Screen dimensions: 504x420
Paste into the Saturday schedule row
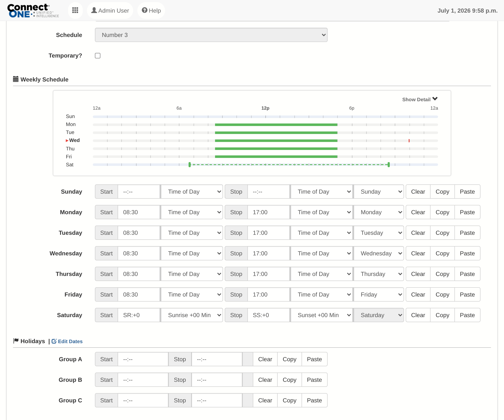click(x=467, y=315)
